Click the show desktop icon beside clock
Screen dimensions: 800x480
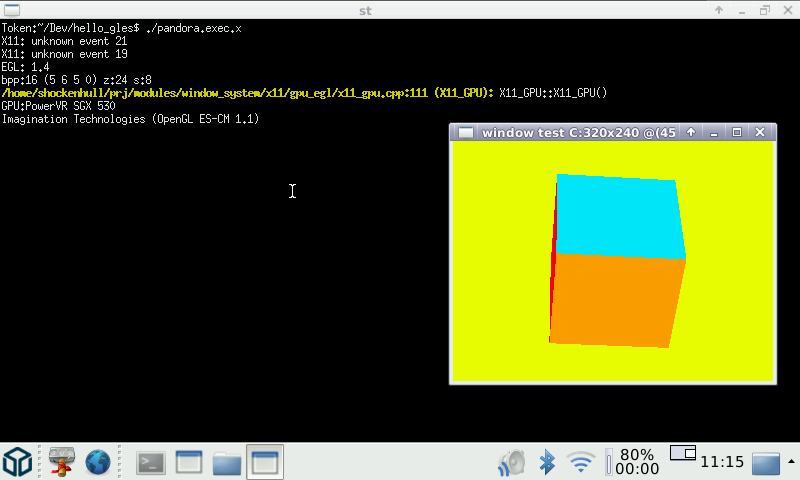tap(766, 462)
